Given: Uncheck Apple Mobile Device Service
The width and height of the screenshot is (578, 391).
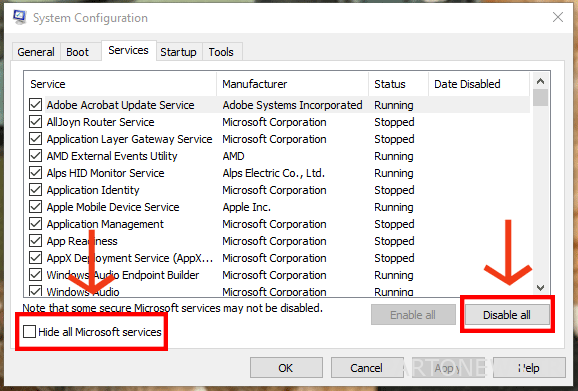Looking at the screenshot, I should (x=35, y=206).
